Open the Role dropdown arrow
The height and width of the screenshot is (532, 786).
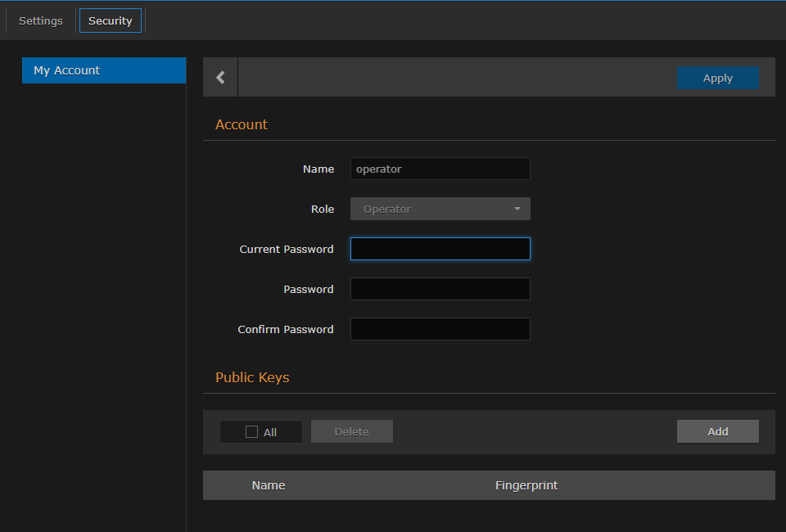(x=517, y=209)
